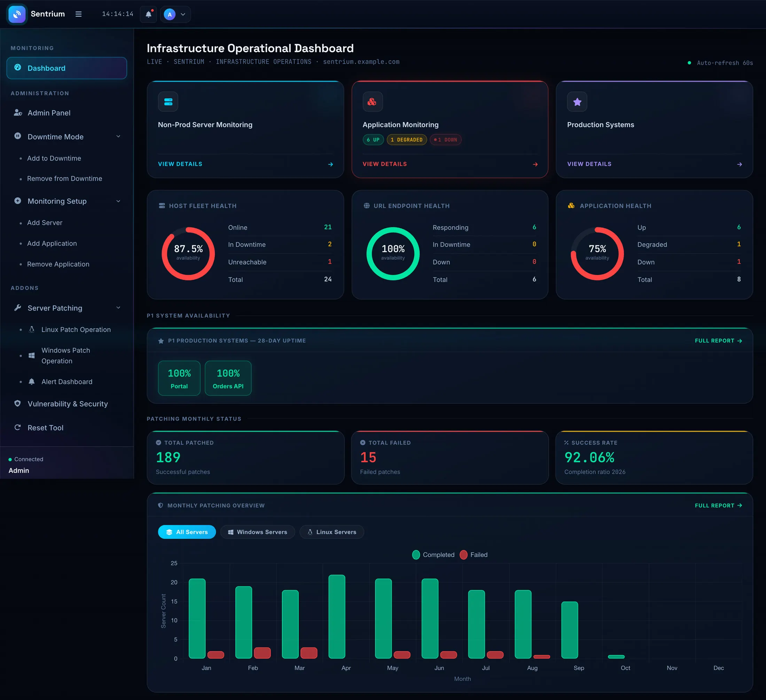Open the user avatar dropdown

175,14
